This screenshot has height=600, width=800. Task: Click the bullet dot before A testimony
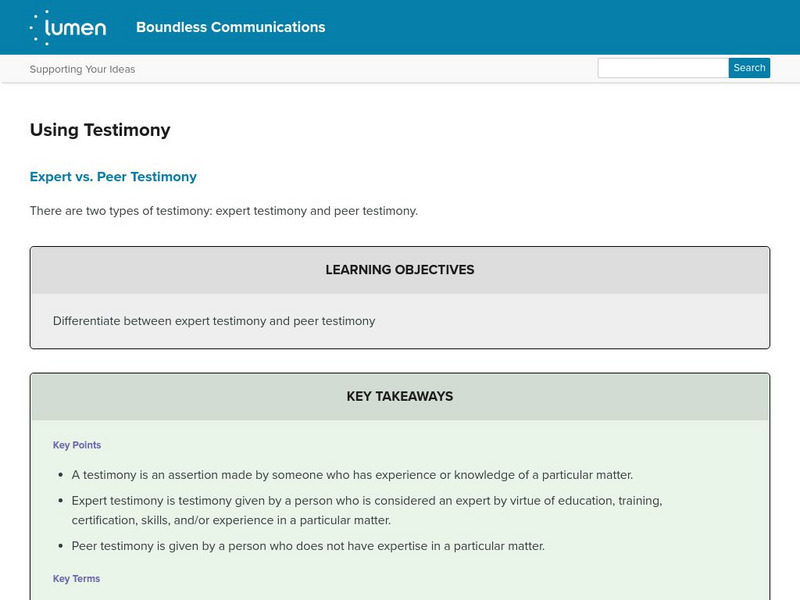59,475
